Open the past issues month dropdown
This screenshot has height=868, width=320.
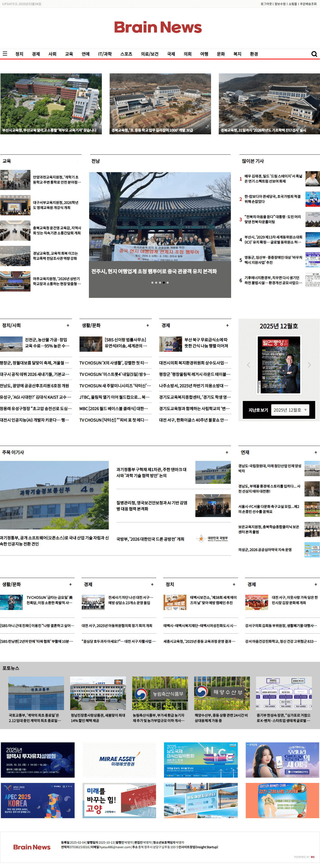290,410
